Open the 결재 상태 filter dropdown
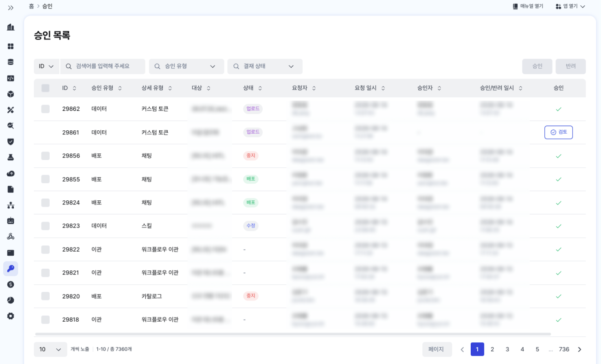 pyautogui.click(x=265, y=66)
